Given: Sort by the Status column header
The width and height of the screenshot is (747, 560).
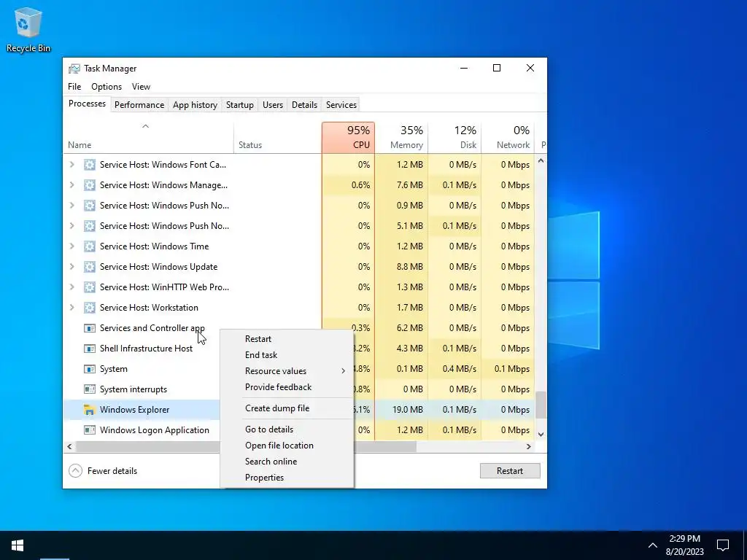Looking at the screenshot, I should [278, 138].
